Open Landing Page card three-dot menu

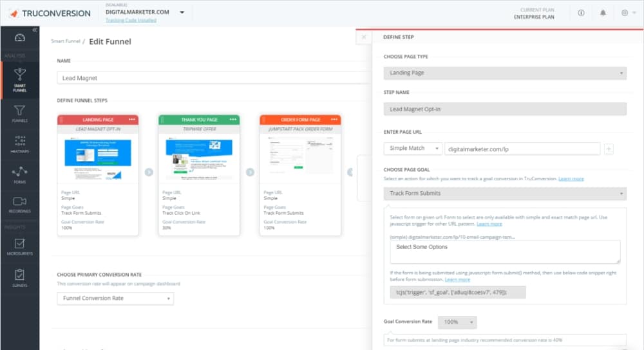132,120
